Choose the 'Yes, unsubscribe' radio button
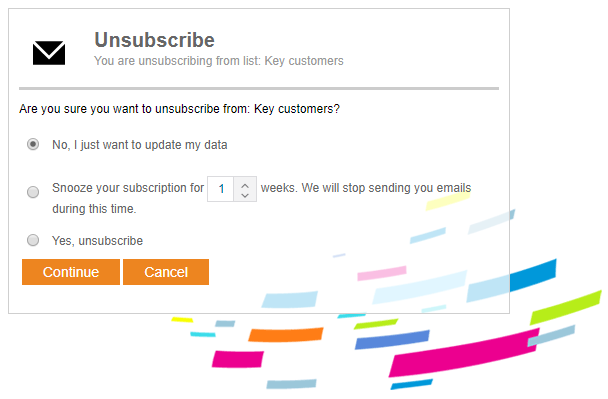 pyautogui.click(x=33, y=240)
